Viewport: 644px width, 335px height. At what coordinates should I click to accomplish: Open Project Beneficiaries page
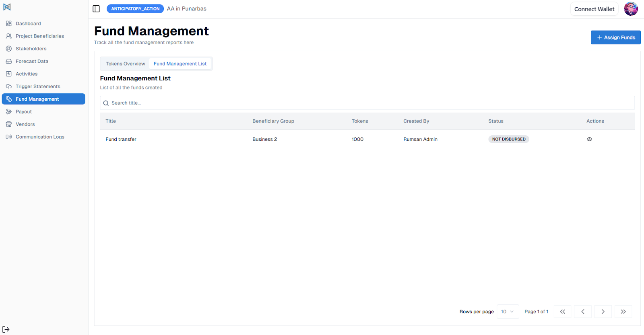[43, 36]
